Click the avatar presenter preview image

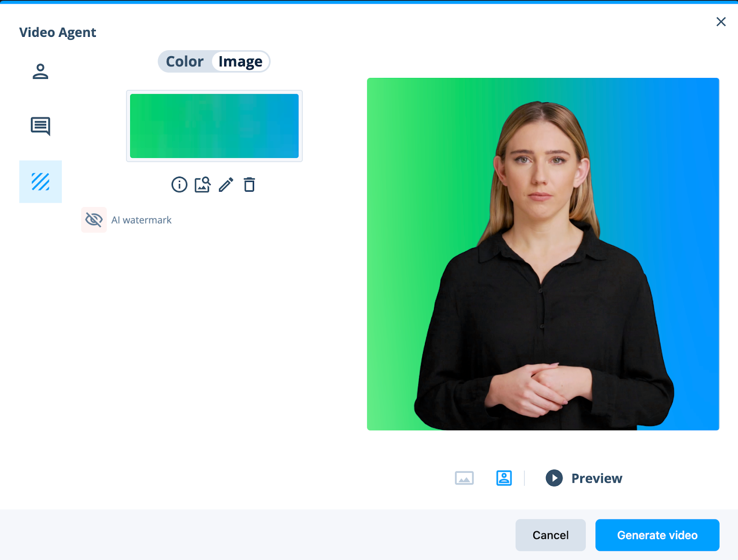(543, 254)
